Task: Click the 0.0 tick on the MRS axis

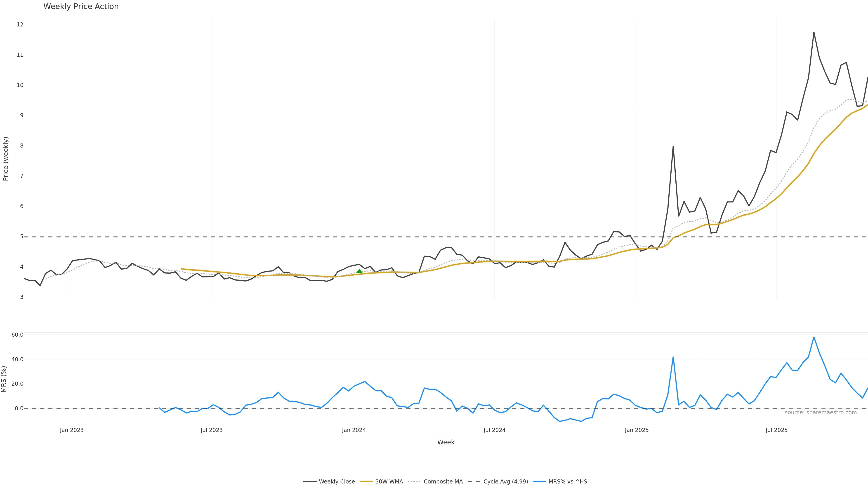Action: [19, 408]
